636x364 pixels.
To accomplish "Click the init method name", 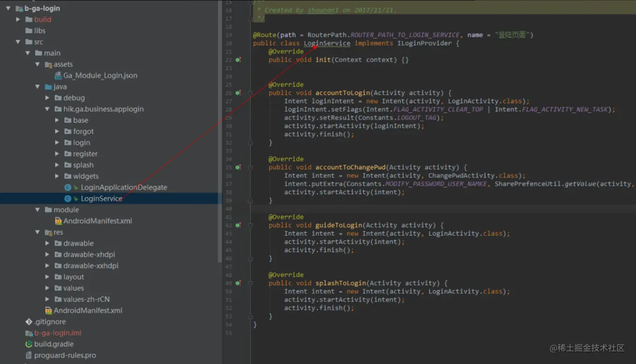I will [x=323, y=60].
